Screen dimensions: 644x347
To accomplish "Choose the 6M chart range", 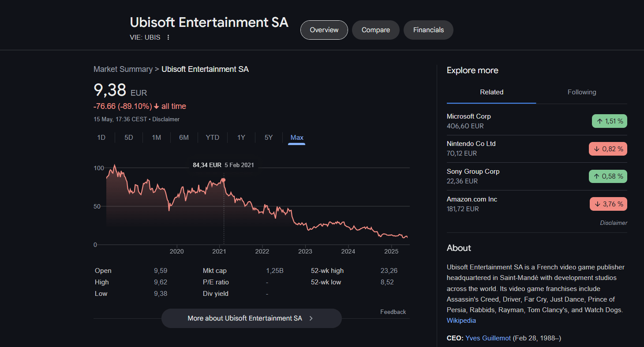I will [184, 138].
